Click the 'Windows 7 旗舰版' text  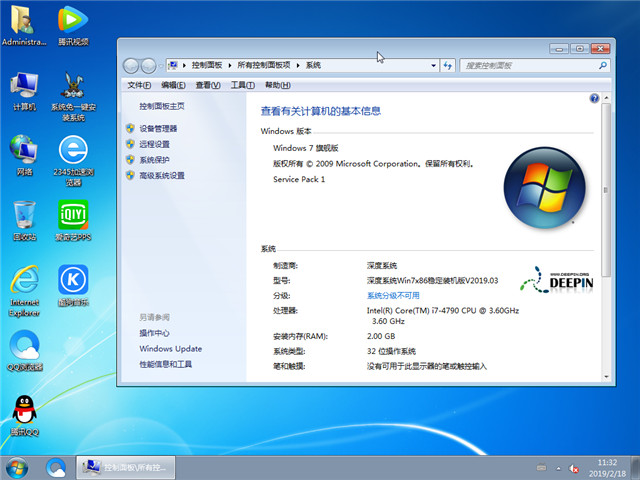(306, 148)
